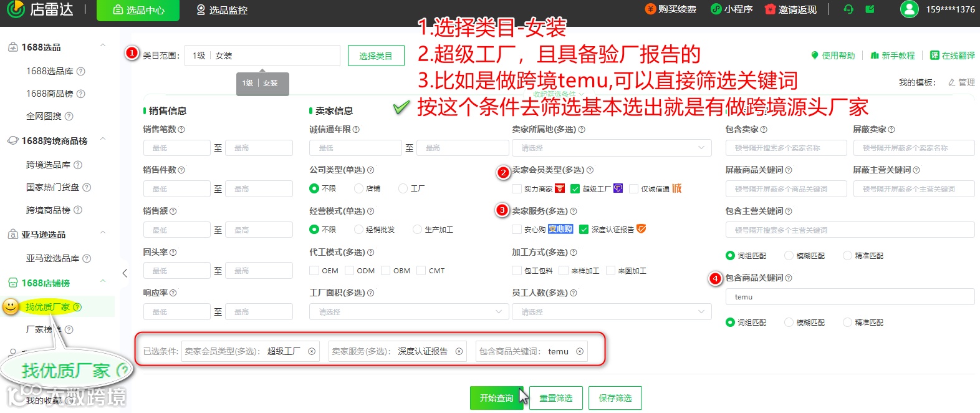Click help icon beside 诚信通年限
Screen dimensions: 980x413
point(356,130)
